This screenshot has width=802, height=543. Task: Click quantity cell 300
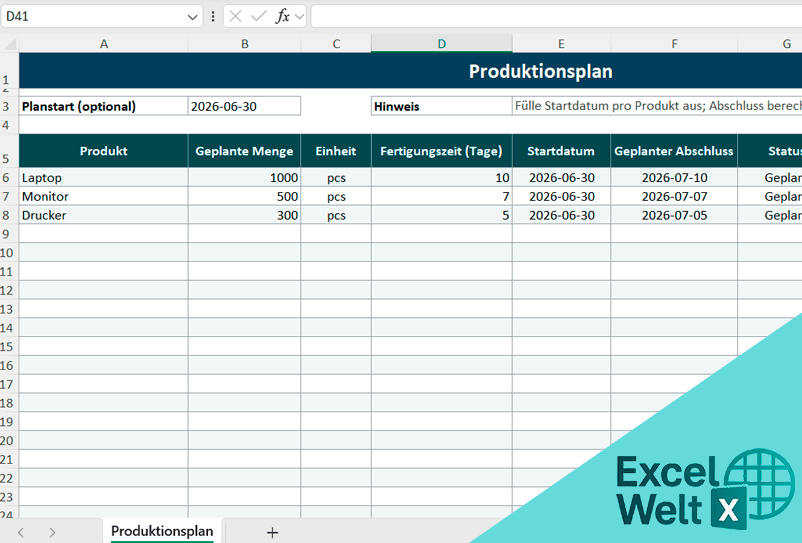point(244,215)
